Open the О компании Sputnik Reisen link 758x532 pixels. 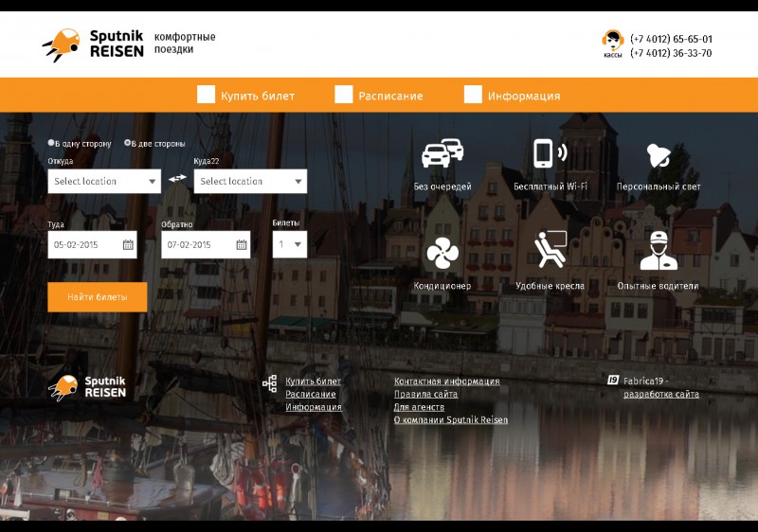pos(451,420)
